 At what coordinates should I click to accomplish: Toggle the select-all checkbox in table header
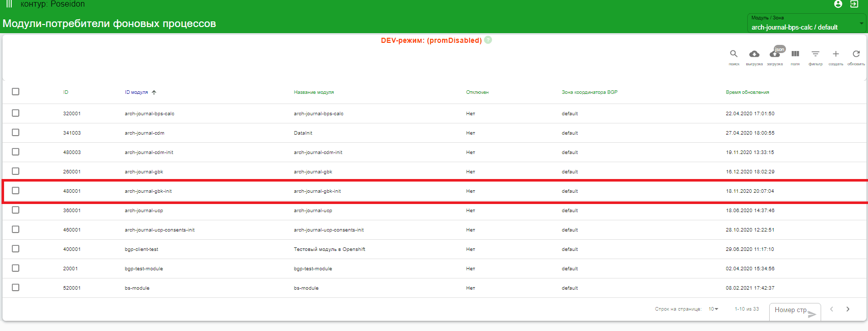point(16,92)
